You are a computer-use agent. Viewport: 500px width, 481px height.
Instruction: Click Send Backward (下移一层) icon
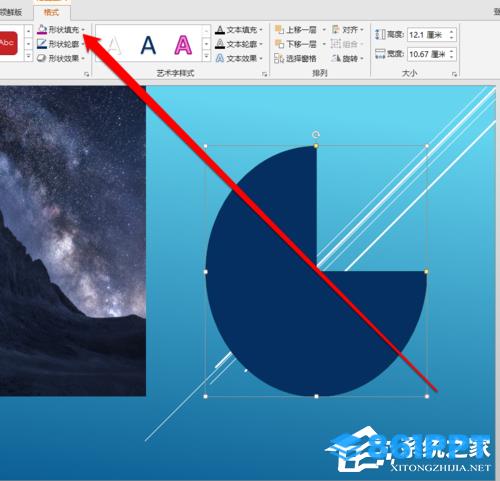tap(279, 44)
